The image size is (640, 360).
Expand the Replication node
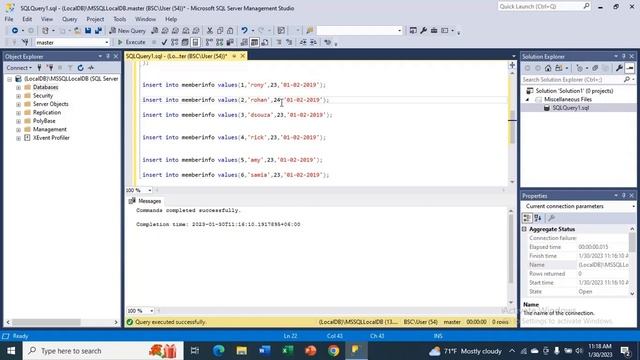18,113
